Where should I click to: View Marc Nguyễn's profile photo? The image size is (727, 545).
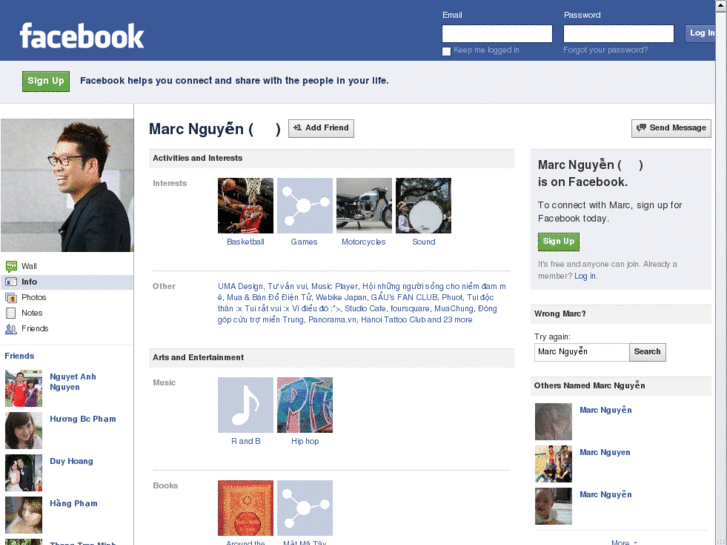67,185
